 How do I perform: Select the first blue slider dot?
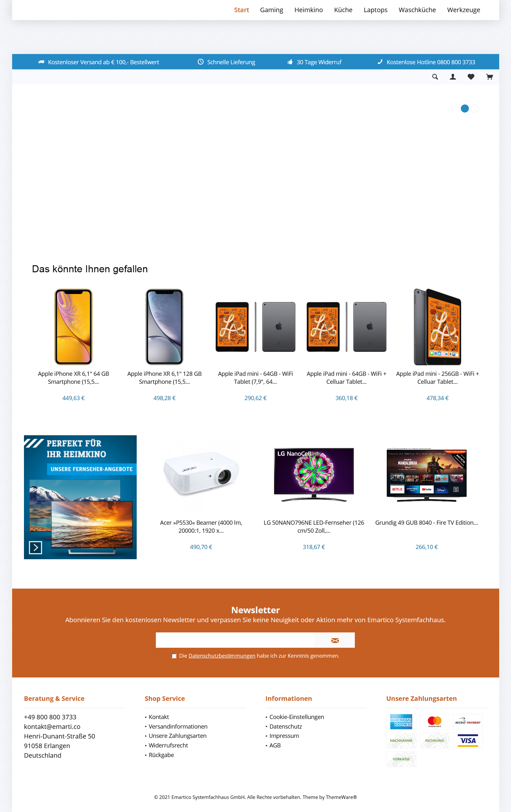(464, 108)
